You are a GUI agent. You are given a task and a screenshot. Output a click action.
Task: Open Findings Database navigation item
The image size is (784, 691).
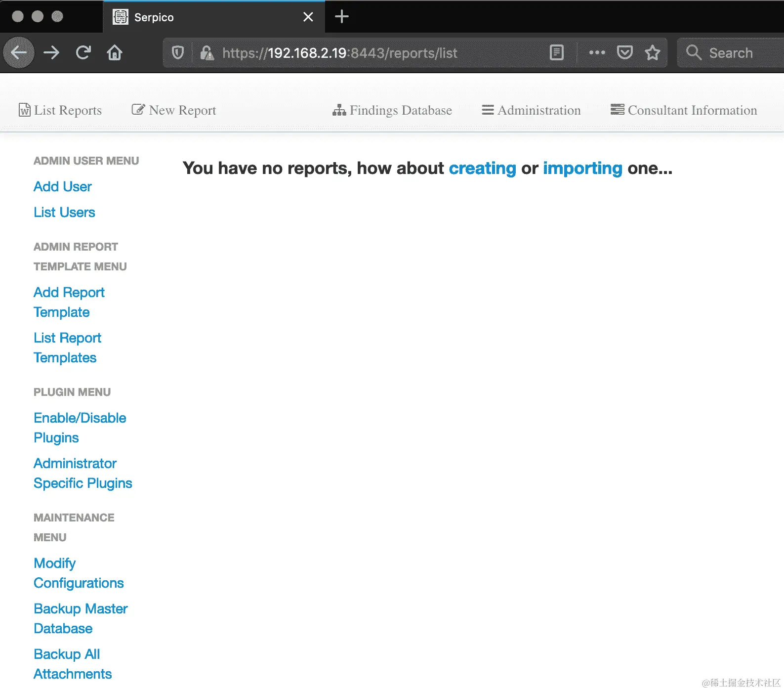click(x=392, y=110)
